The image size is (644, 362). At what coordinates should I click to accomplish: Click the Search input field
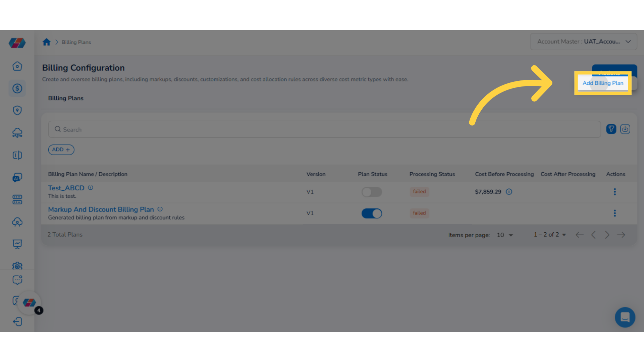click(324, 129)
